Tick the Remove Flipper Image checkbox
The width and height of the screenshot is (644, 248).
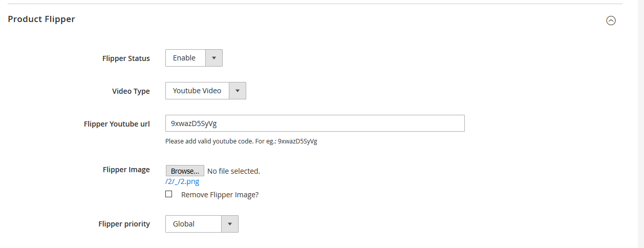pyautogui.click(x=169, y=194)
